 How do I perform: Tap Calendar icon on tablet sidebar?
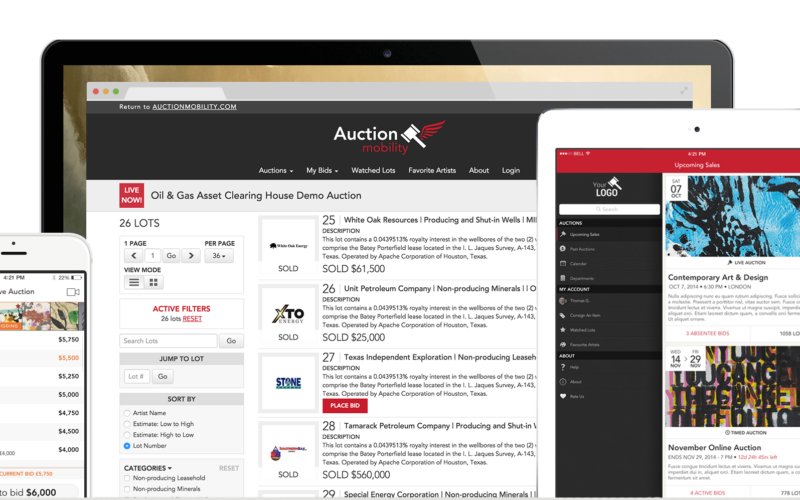(563, 263)
